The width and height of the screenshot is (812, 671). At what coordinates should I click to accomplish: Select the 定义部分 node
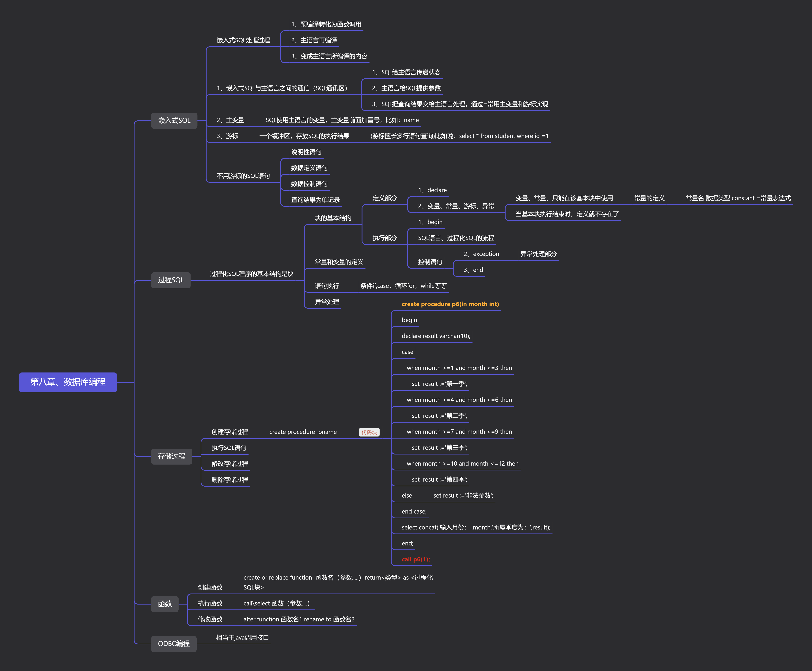384,198
